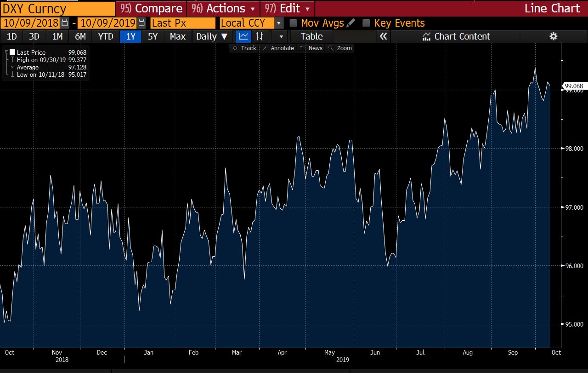Click the DXY Curncy ticker field
The image size is (588, 373).
[58, 8]
